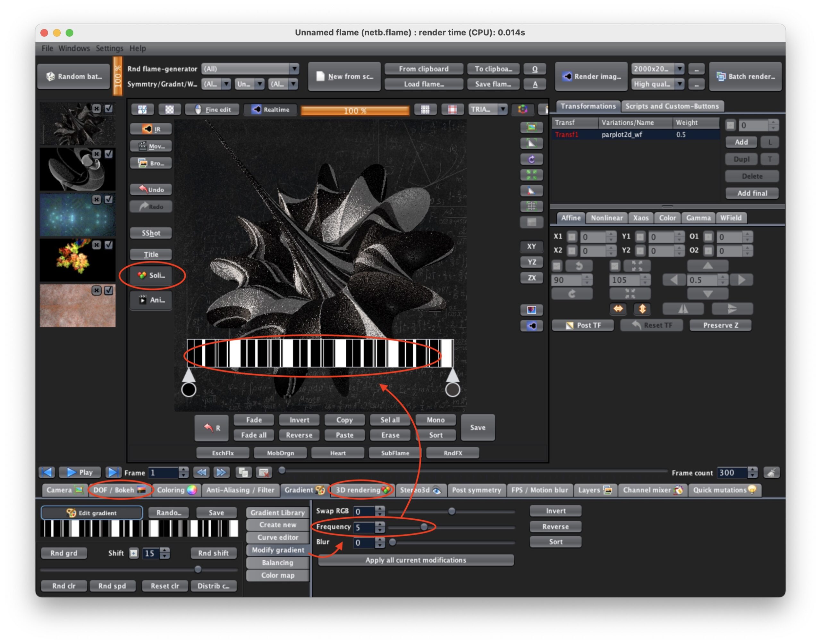Click the R reset button beside Fade
Viewport: 821px width, 644px height.
click(212, 428)
